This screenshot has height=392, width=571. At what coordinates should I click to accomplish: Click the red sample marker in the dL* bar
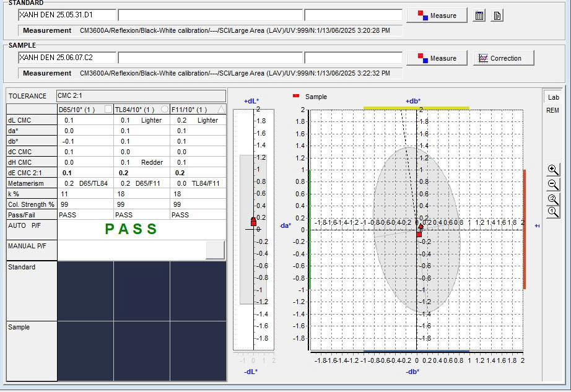[x=253, y=221]
